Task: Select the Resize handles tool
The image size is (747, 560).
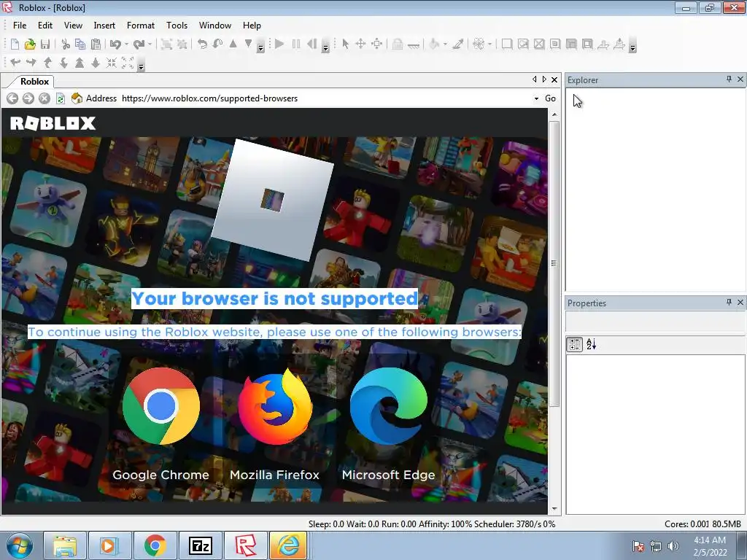Action: [377, 44]
